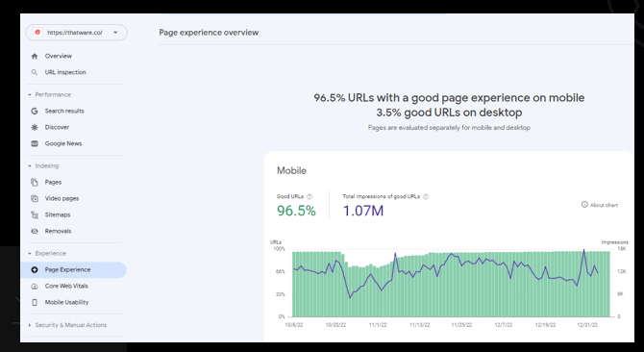Click help icon beside Good URLs
Screen dimensions: 644x352
point(310,197)
